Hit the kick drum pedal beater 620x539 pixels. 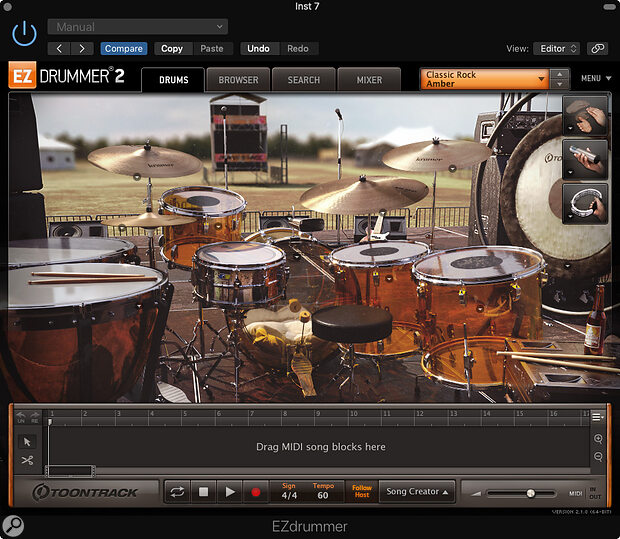[304, 316]
